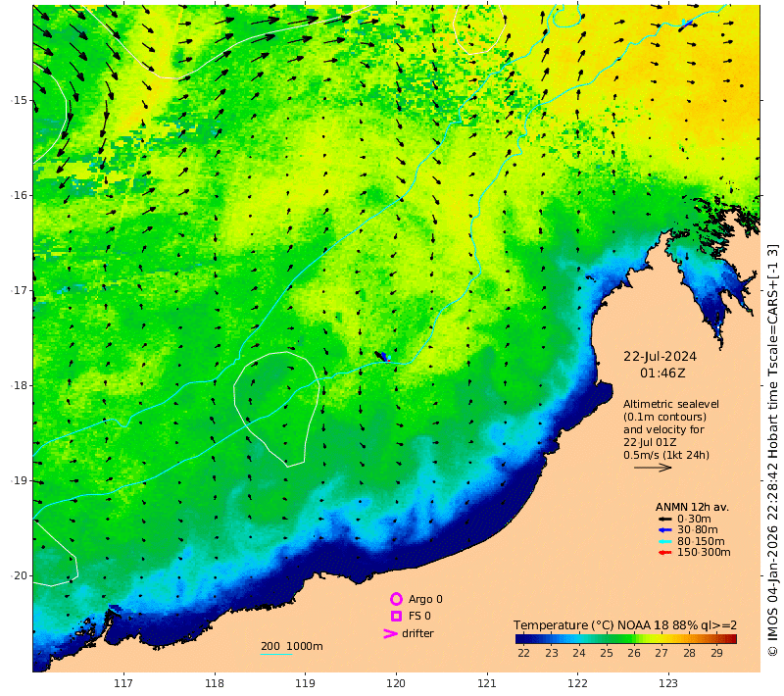
Task: Click the magenta FS square legend symbol
Action: coord(396,616)
